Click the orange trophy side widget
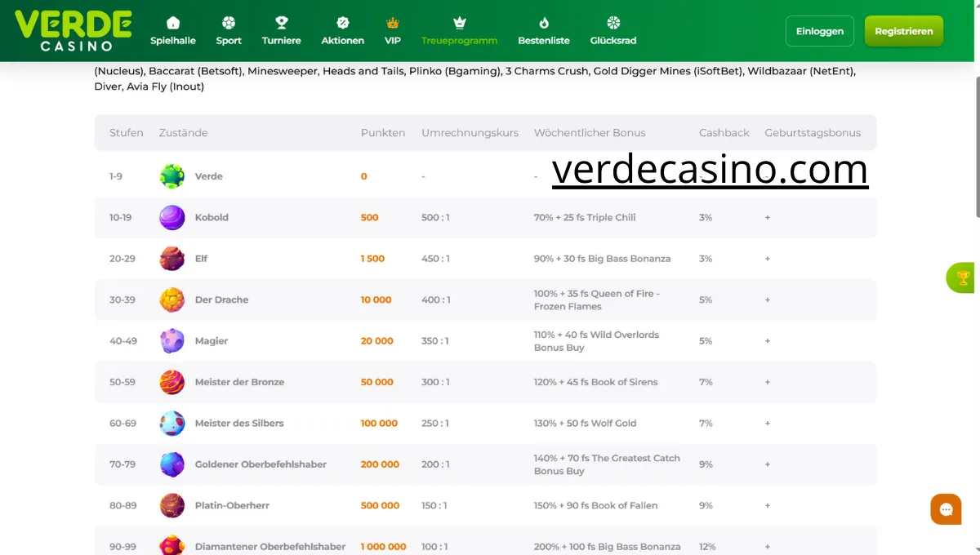 [963, 278]
